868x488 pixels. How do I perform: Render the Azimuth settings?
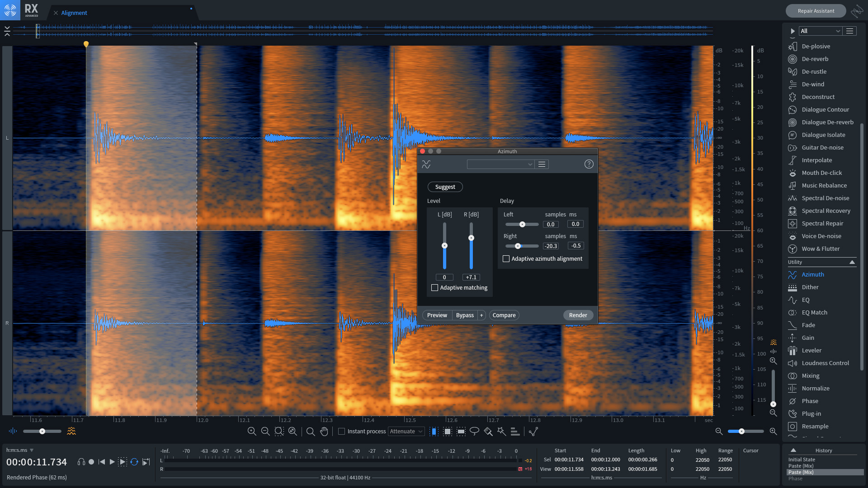click(x=578, y=315)
